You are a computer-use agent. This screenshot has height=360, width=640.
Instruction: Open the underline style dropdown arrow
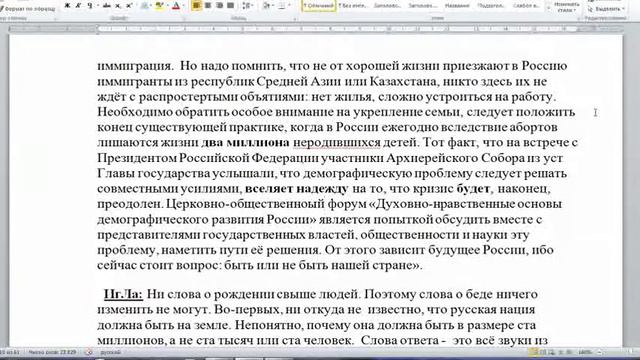98,5
